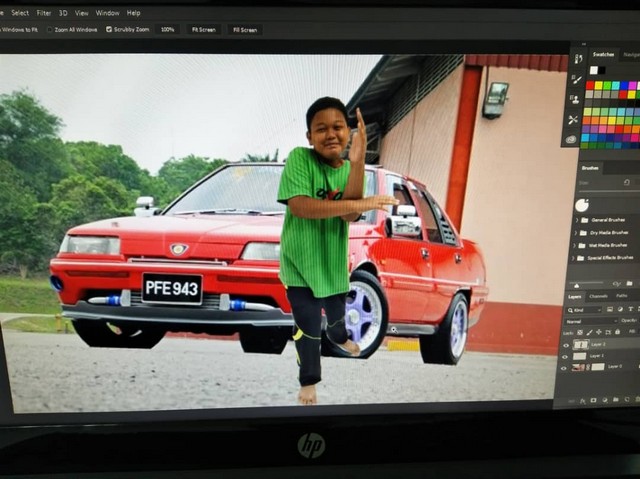Click the Creative Cloud Libraries icon
The height and width of the screenshot is (479, 640).
pos(571,140)
